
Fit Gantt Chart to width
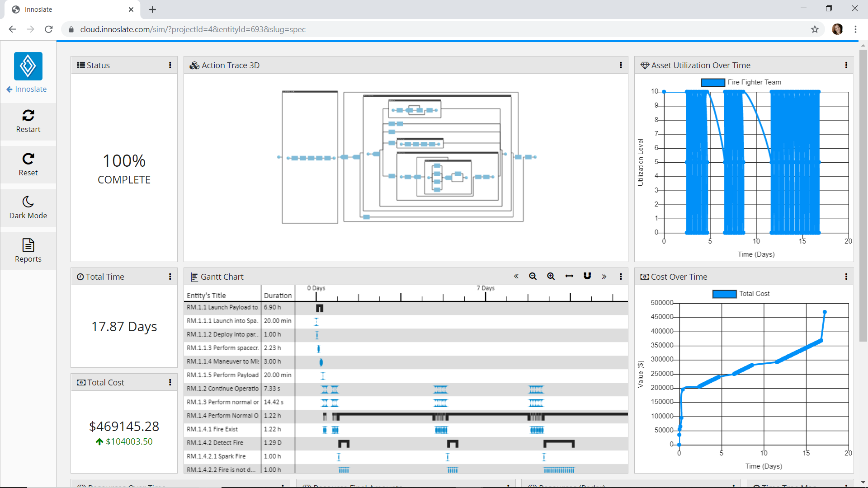pyautogui.click(x=569, y=277)
